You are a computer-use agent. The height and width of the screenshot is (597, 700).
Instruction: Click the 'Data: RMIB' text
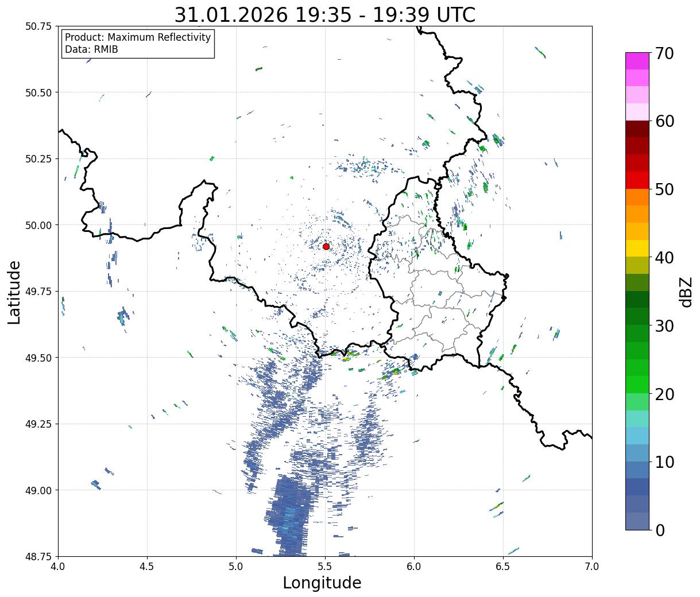pyautogui.click(x=91, y=49)
